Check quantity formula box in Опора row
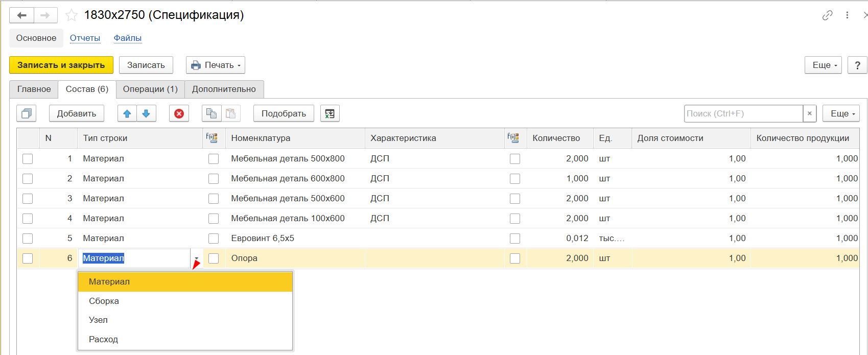 (x=515, y=258)
